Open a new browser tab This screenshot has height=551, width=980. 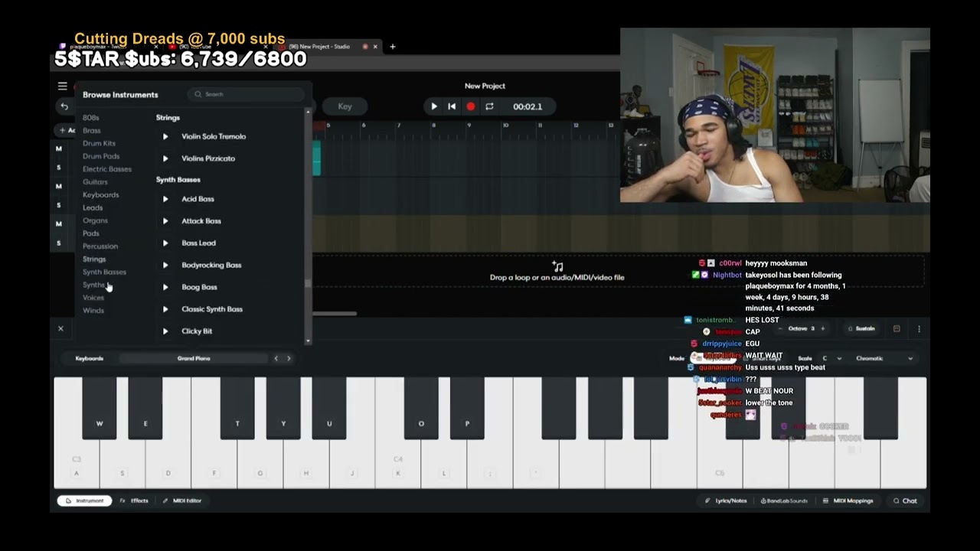393,47
